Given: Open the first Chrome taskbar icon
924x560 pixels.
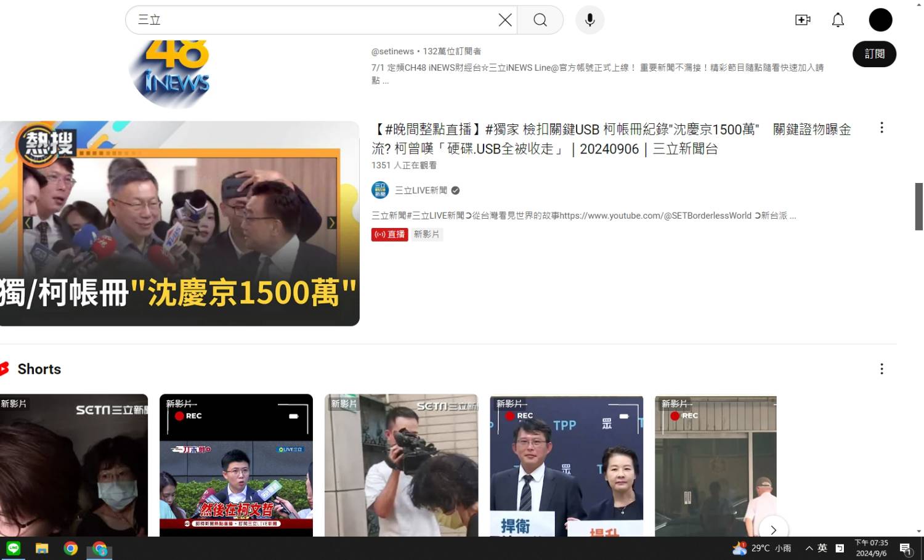Looking at the screenshot, I should click(71, 548).
